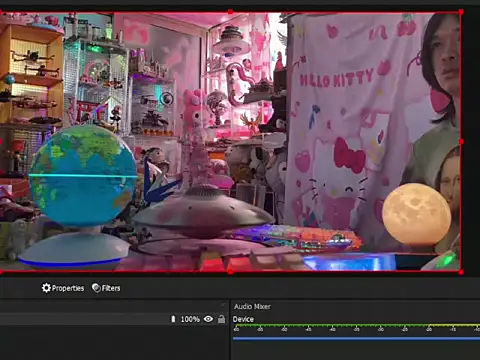Select the webcam source in preview
Viewport: 480px width, 360px height.
click(230, 142)
